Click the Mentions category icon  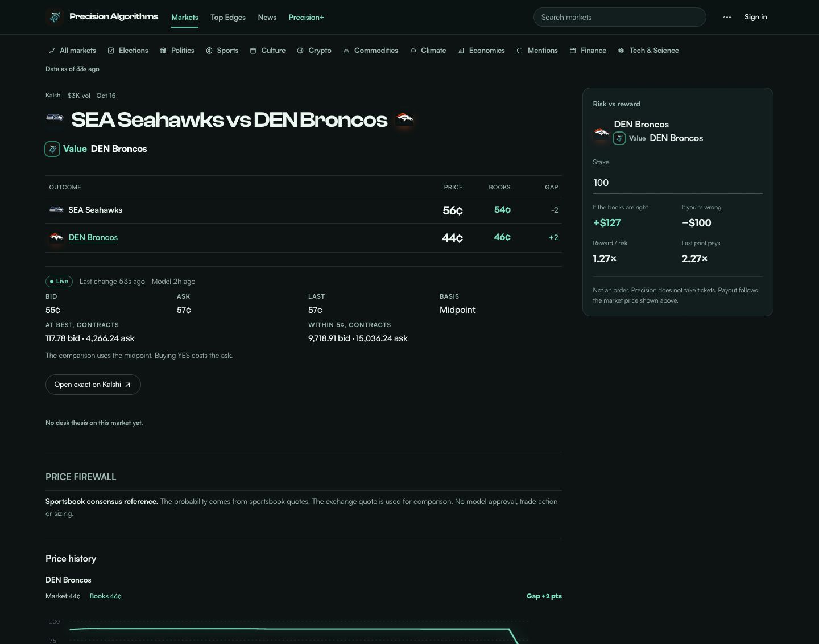pyautogui.click(x=519, y=51)
